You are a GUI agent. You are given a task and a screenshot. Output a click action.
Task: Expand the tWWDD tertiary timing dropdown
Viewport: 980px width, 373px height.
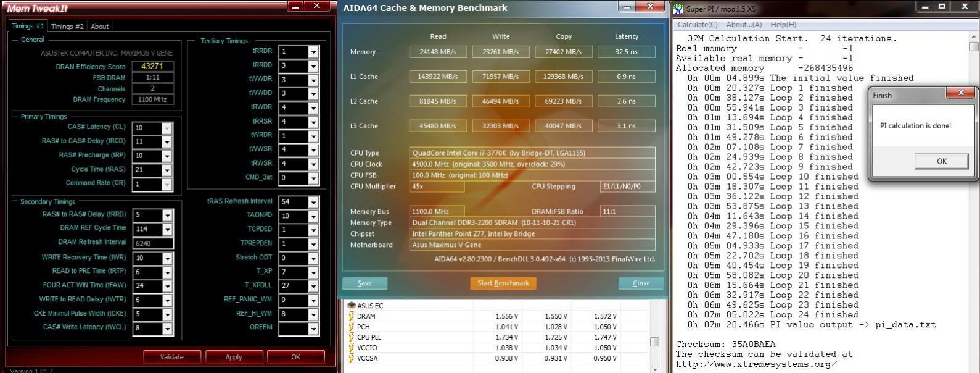coord(313,94)
